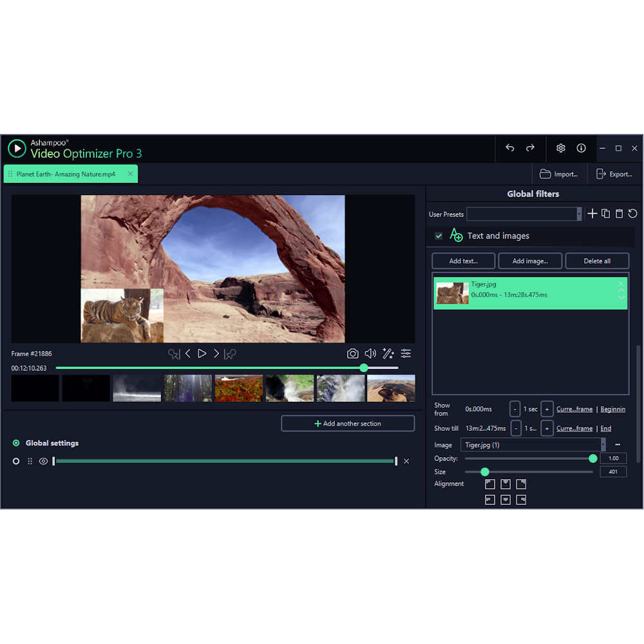Image resolution: width=644 pixels, height=644 pixels.
Task: Open the auto-enhance magic wand tool
Action: tap(388, 353)
